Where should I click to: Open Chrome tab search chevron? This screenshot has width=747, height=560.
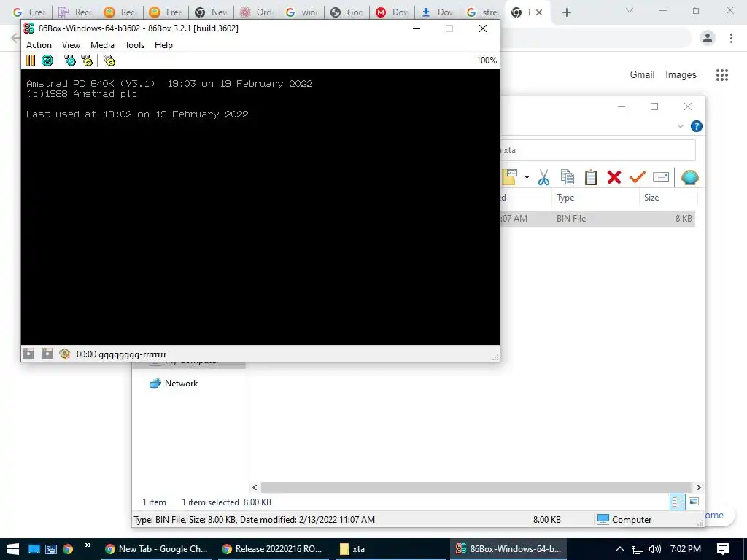630,10
